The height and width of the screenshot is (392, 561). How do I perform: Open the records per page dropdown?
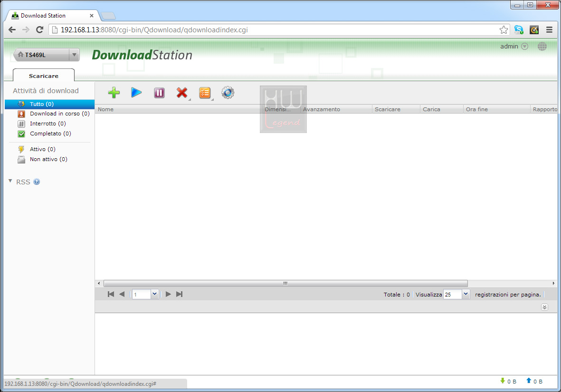[x=466, y=294]
